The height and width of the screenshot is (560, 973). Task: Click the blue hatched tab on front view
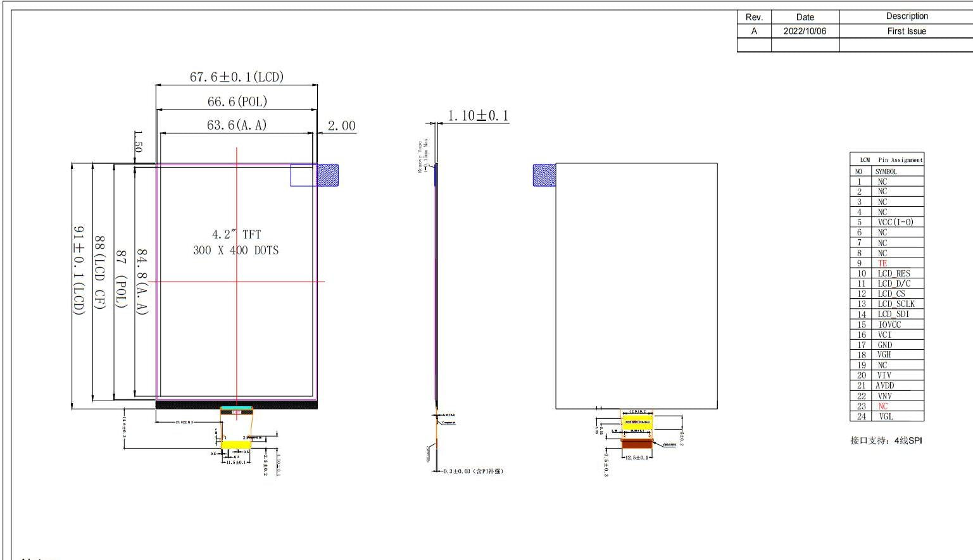(x=327, y=175)
